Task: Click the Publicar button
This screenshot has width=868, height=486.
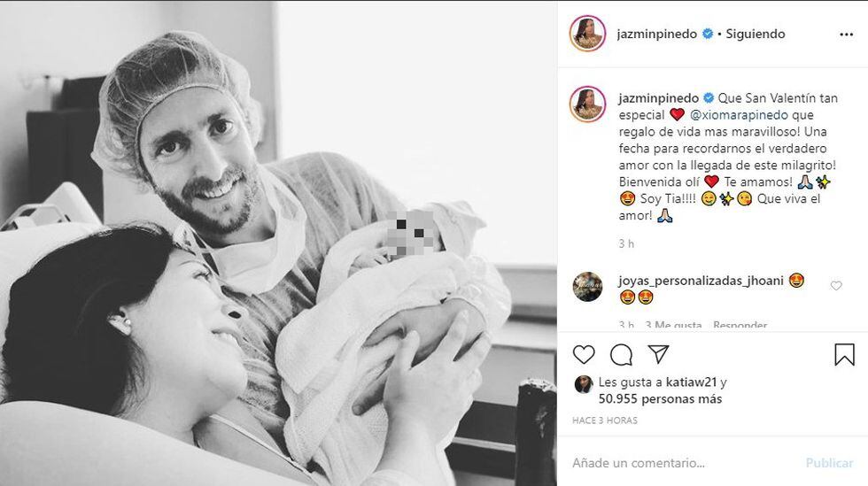Action: pyautogui.click(x=829, y=463)
